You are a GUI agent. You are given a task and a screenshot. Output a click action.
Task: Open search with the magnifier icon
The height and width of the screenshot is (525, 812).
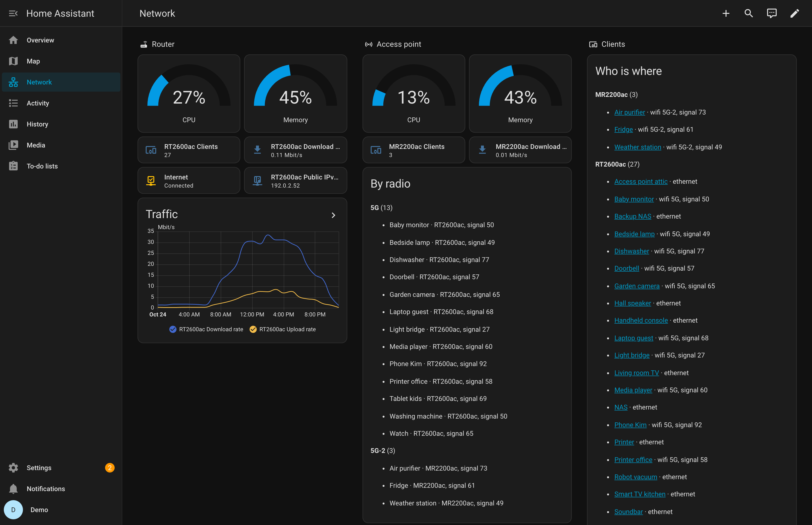coord(748,13)
